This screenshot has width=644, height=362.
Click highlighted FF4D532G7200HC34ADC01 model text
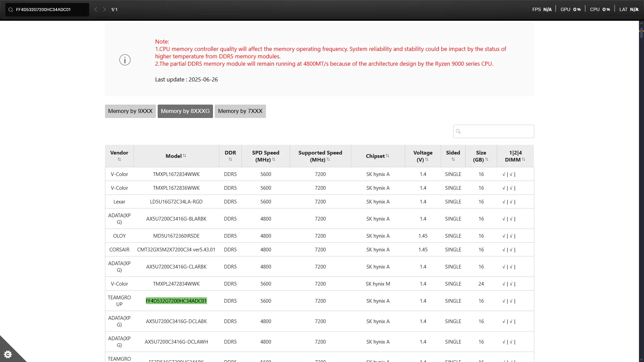[x=176, y=301]
